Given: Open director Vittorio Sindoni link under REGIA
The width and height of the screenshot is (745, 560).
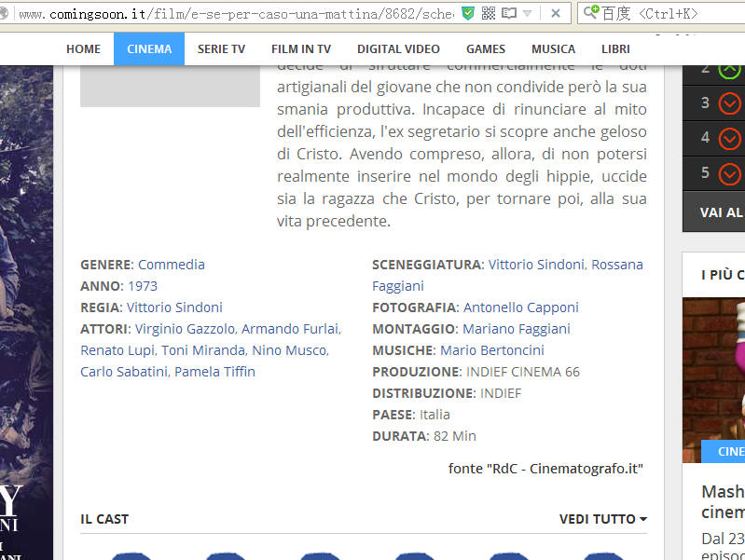Looking at the screenshot, I should click(174, 307).
